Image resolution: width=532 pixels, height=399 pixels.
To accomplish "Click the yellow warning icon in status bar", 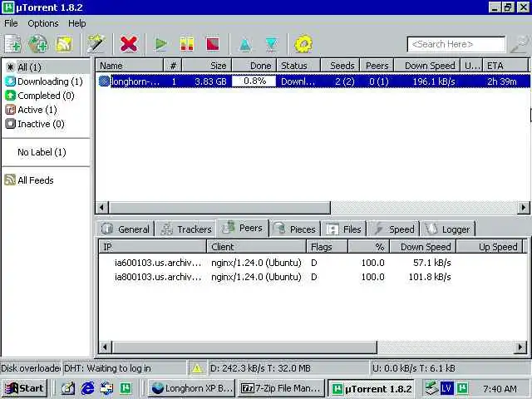I will (x=196, y=368).
